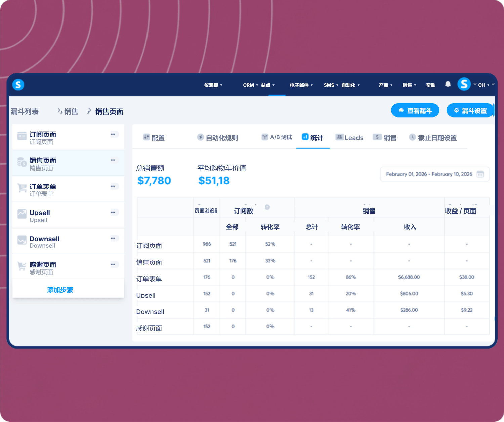
Task: Open the 帮助 menu item
Action: click(x=431, y=85)
